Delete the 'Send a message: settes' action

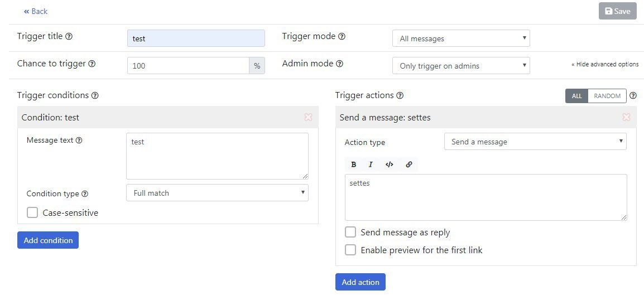click(626, 118)
